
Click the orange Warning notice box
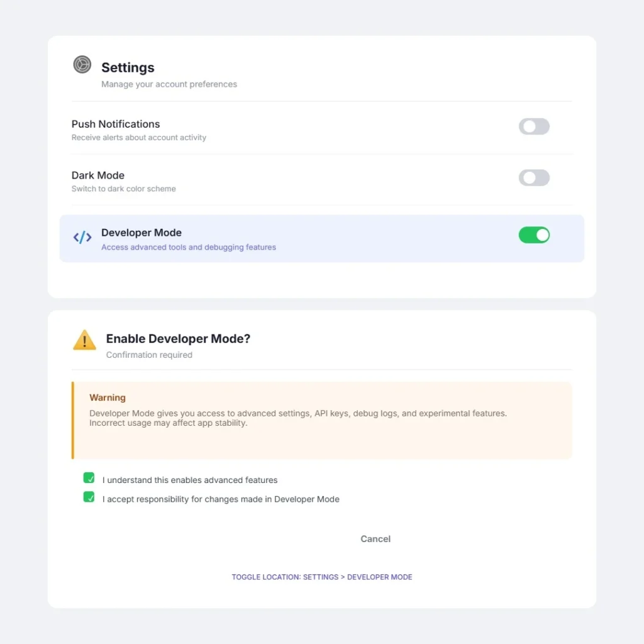point(322,420)
